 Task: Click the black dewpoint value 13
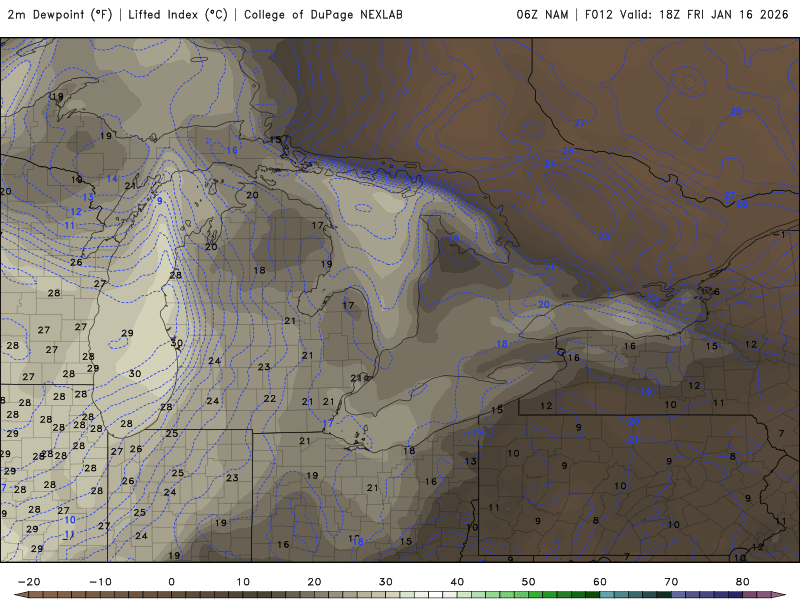pos(470,461)
